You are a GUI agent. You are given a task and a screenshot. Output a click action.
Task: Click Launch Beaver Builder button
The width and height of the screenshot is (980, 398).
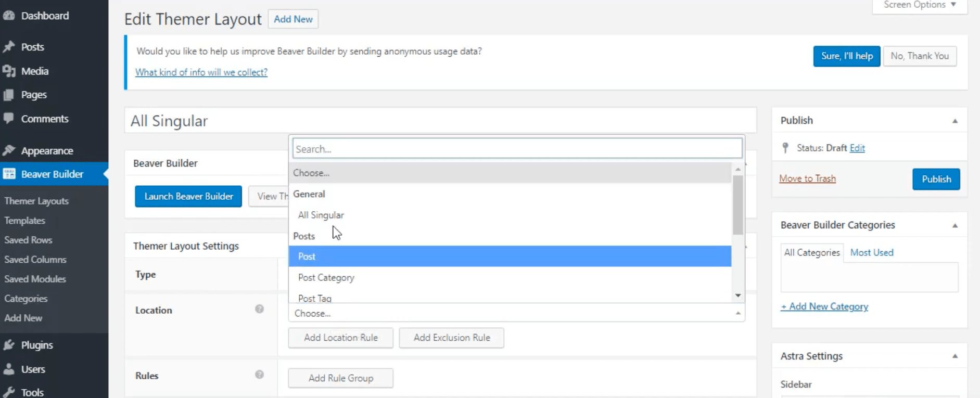(x=188, y=196)
